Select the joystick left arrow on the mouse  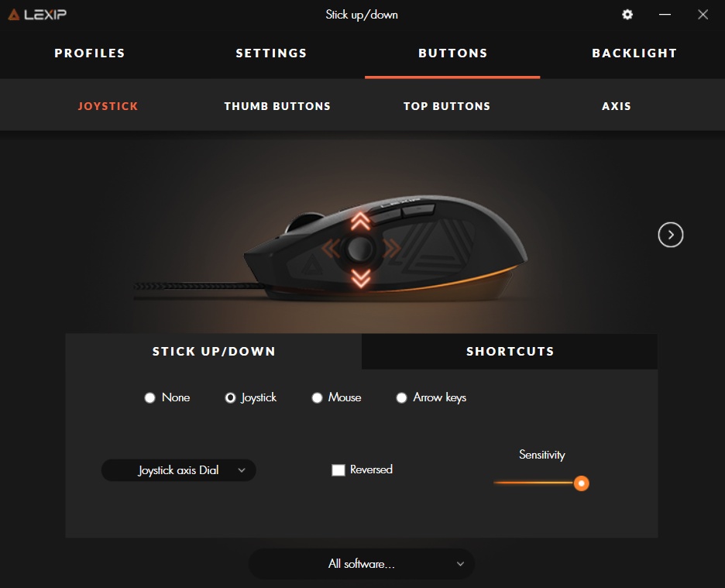(331, 249)
